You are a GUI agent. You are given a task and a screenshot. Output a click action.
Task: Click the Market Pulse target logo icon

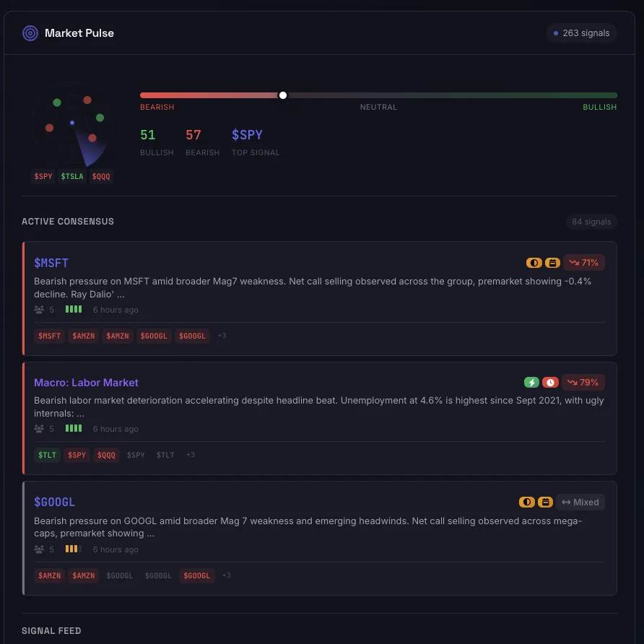(30, 33)
